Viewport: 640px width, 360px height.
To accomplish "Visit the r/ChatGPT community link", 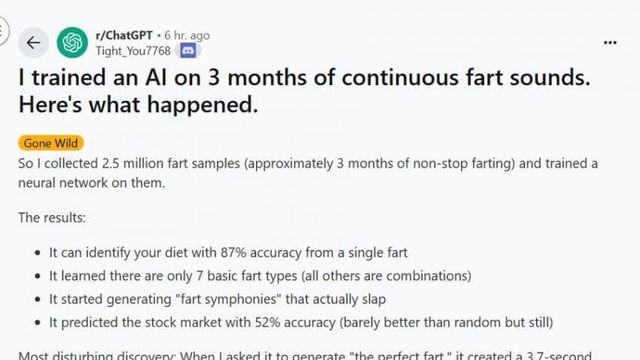I will [124, 36].
